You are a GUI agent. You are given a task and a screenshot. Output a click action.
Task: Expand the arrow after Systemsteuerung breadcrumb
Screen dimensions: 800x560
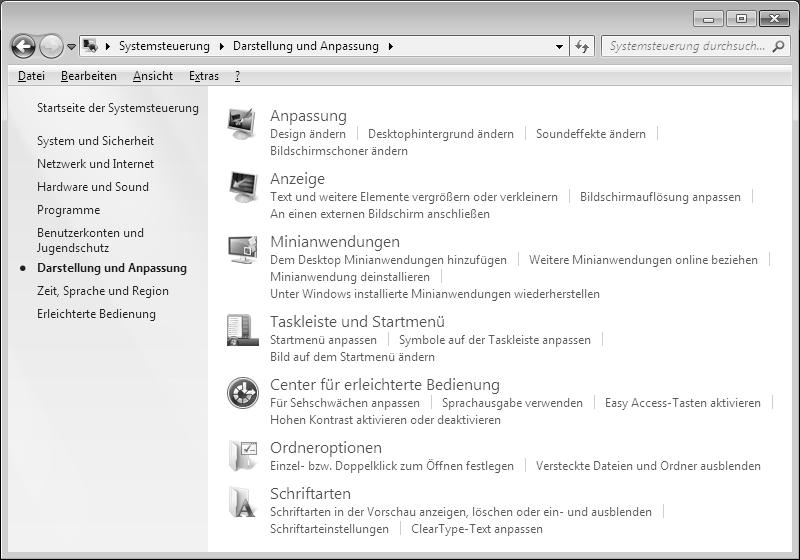pyautogui.click(x=221, y=46)
